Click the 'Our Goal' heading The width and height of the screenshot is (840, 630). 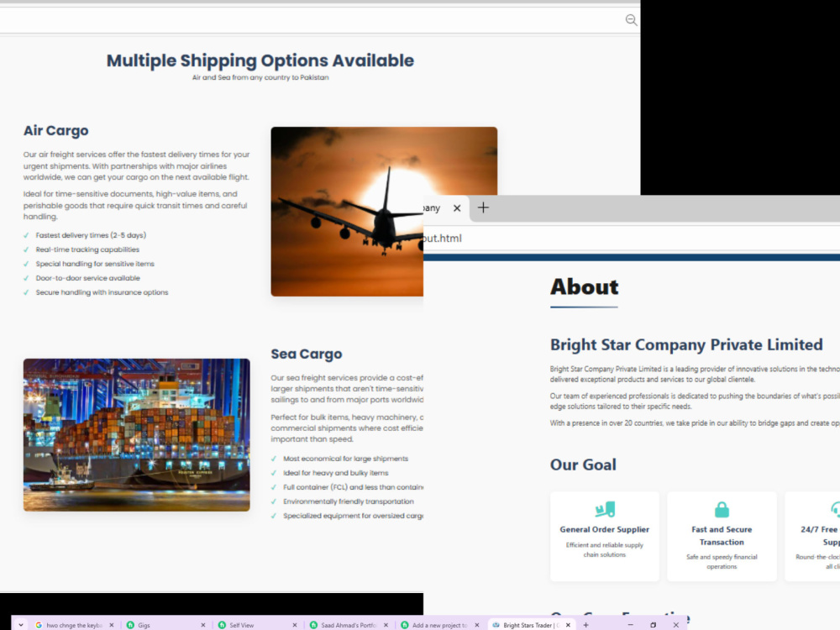click(584, 465)
